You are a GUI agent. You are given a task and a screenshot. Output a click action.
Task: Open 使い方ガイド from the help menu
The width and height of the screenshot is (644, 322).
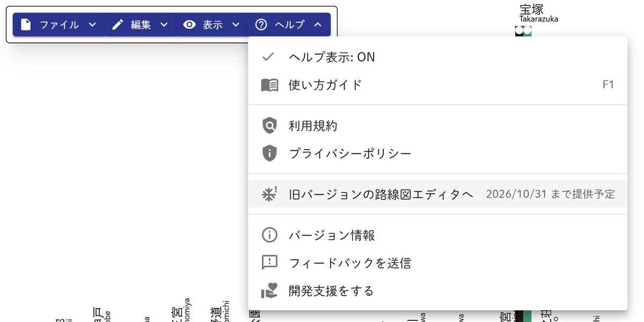coord(324,85)
